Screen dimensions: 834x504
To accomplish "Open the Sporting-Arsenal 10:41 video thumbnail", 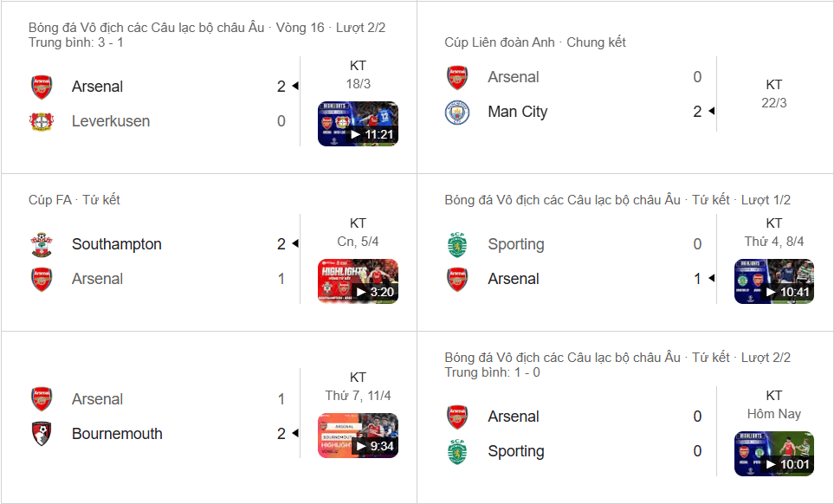I will coord(773,280).
